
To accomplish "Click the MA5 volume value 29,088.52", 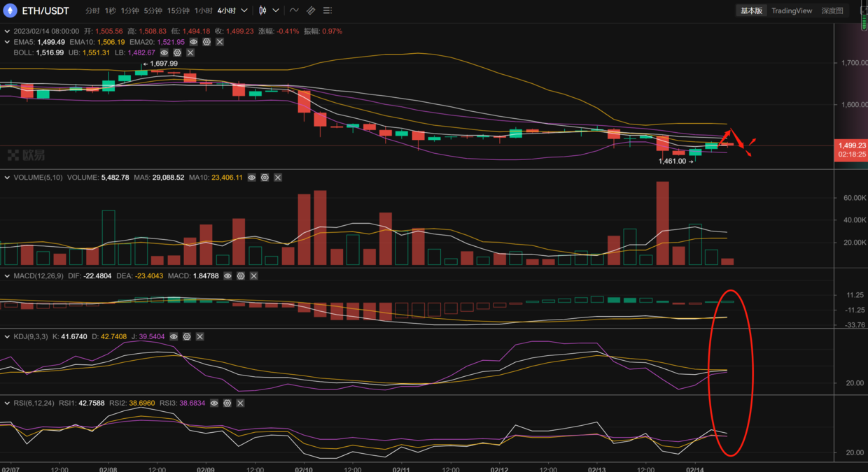I will pyautogui.click(x=168, y=178).
